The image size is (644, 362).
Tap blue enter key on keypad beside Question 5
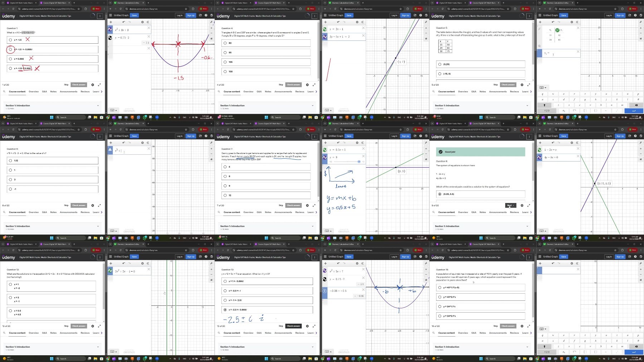[634, 111]
